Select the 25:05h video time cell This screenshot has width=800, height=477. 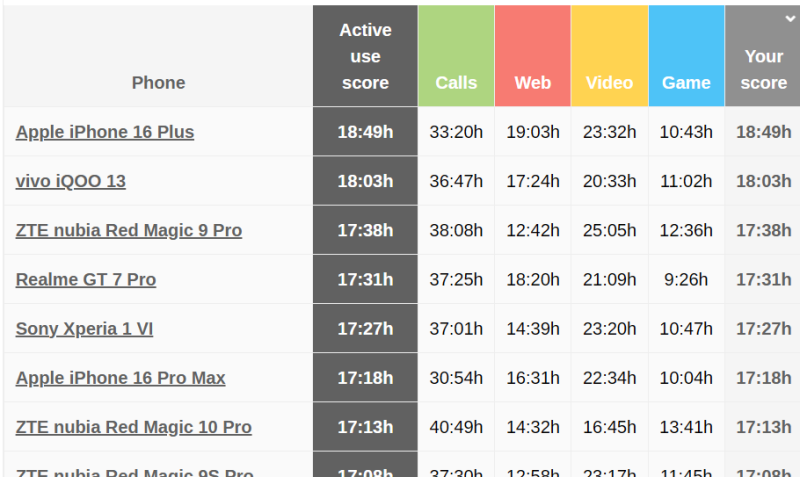[610, 230]
